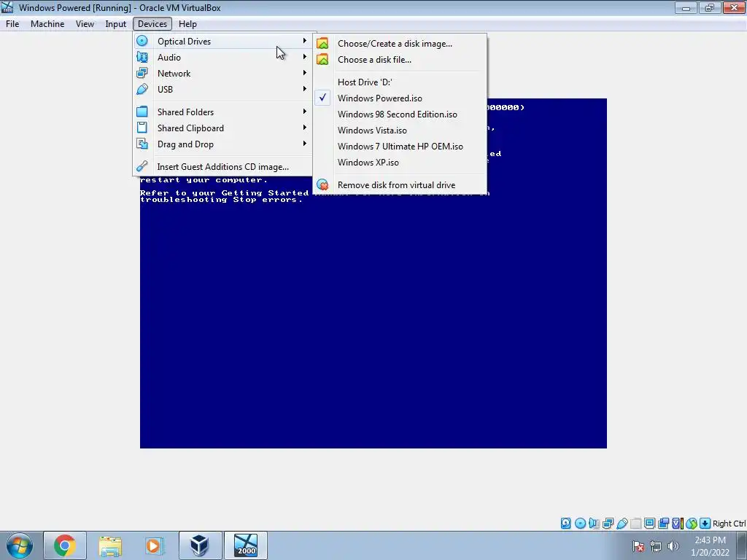The height and width of the screenshot is (560, 747).
Task: Click the CPU virtualization status icon
Action: 677,524
